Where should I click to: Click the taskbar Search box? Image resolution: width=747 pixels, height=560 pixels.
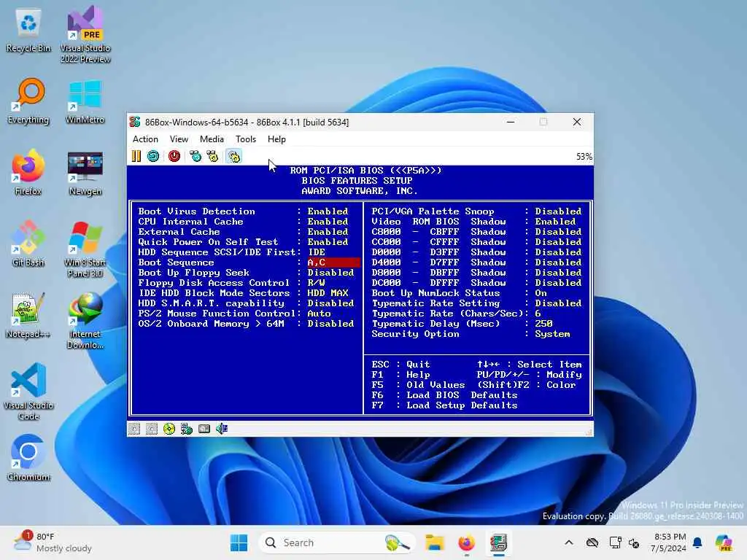pos(336,542)
